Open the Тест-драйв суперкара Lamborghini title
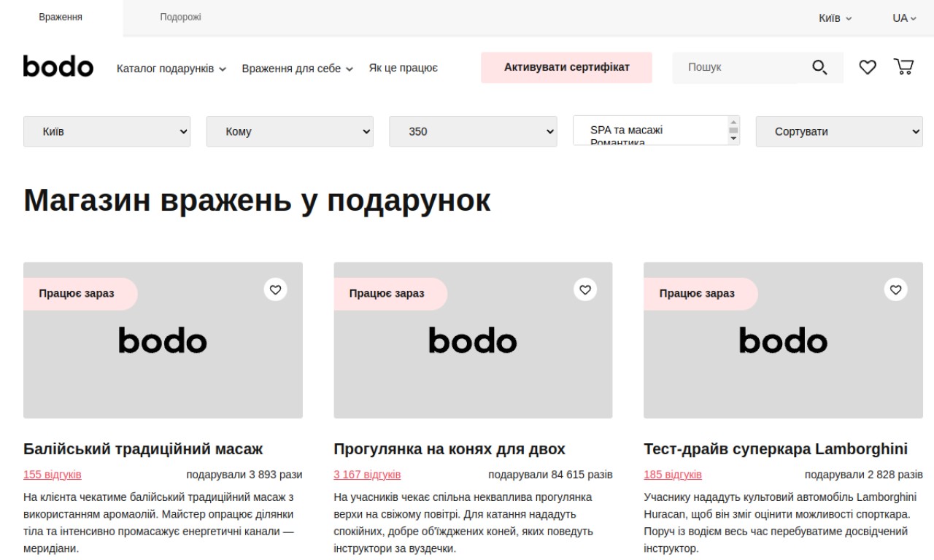The width and height of the screenshot is (934, 560). [x=776, y=448]
